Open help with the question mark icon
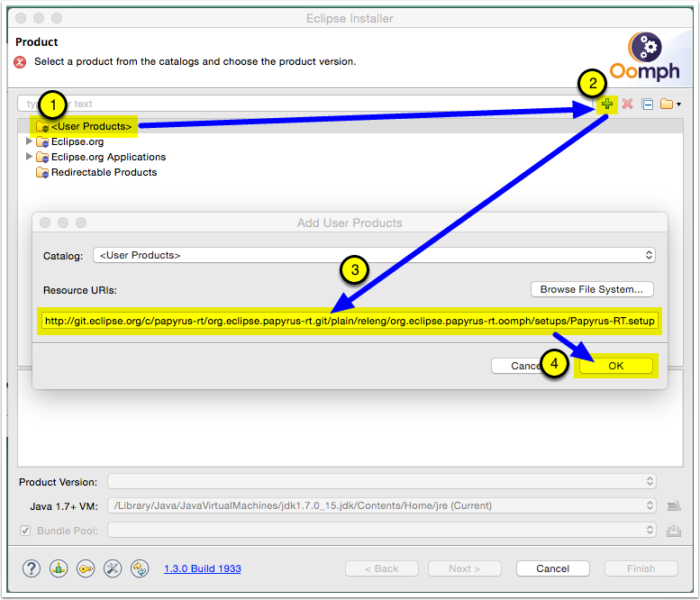Image resolution: width=700 pixels, height=600 pixels. click(32, 568)
